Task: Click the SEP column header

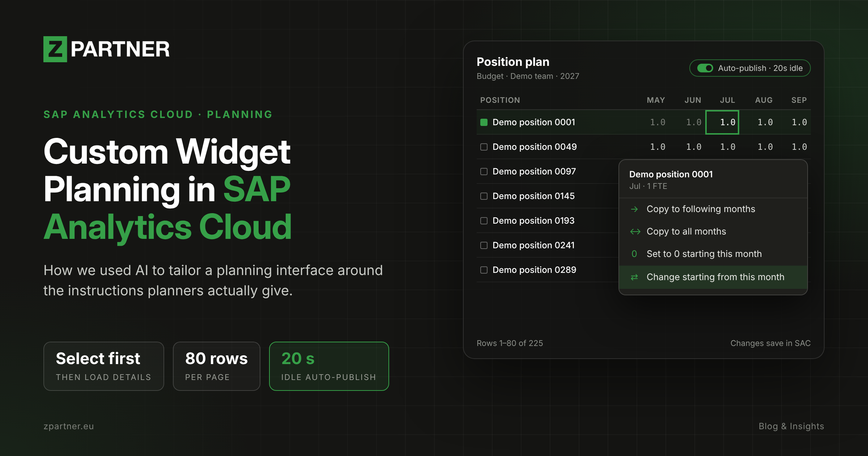Action: tap(799, 100)
